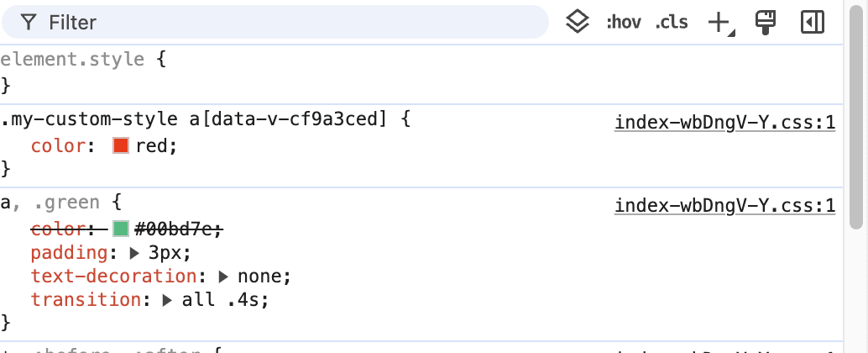Open the rendering emulation paintbrush icon
The height and width of the screenshot is (353, 868).
(765, 23)
